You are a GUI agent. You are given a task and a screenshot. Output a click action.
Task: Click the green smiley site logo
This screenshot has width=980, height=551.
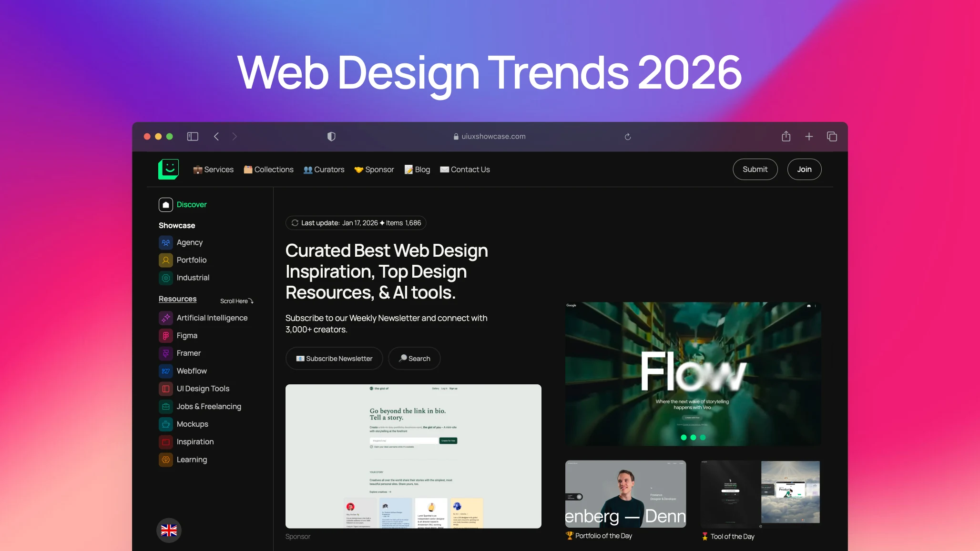(x=169, y=169)
